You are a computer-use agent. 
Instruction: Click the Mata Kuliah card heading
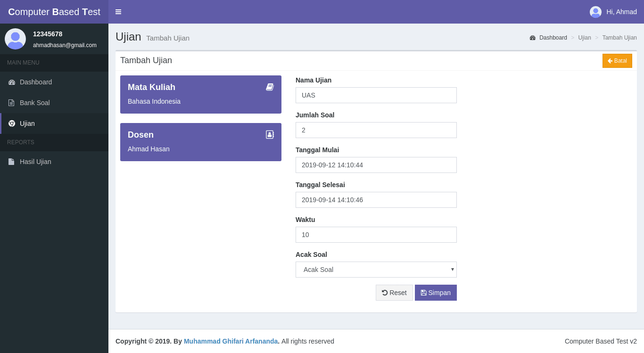[x=151, y=87]
